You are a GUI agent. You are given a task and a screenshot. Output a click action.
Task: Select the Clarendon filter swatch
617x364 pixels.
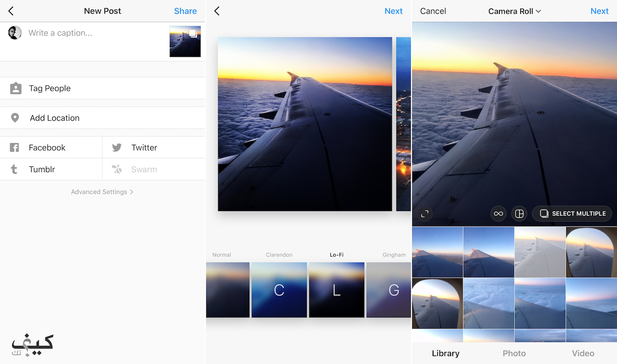[279, 290]
